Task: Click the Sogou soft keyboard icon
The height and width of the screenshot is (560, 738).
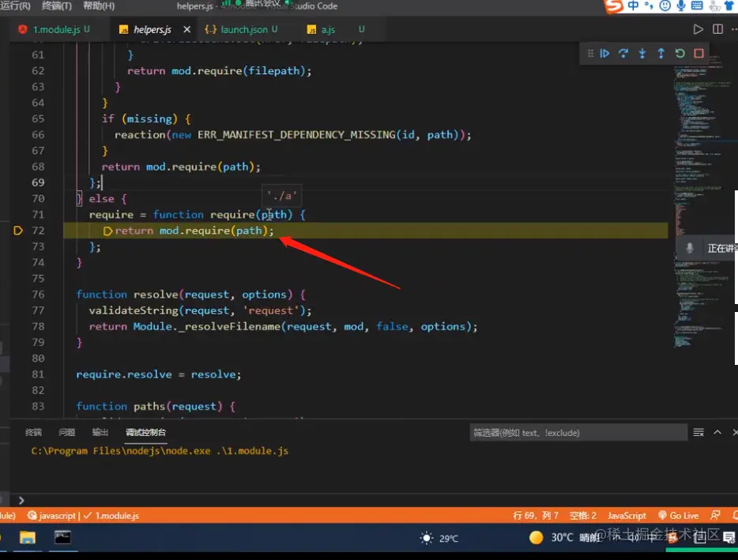Action: [x=697, y=6]
